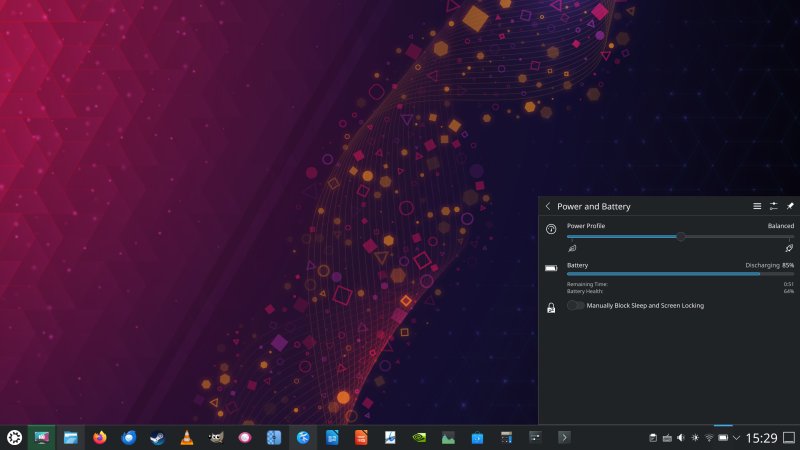Click the Power and Battery title
The height and width of the screenshot is (450, 800).
(x=594, y=206)
